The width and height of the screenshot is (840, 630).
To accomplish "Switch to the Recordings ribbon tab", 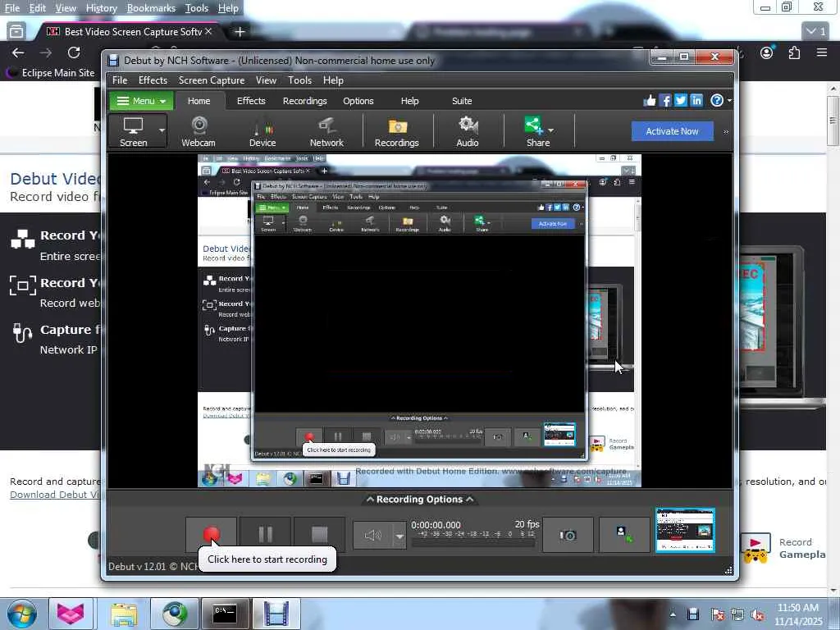I will [x=305, y=101].
